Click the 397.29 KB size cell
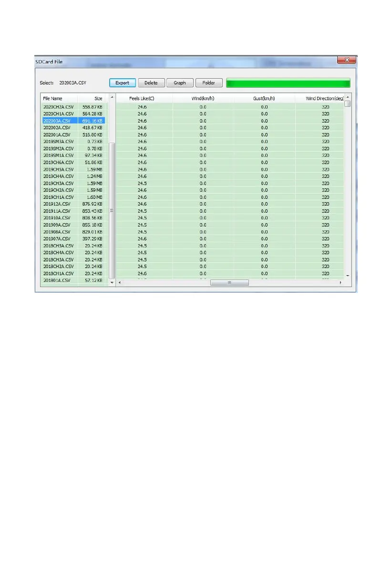 [x=93, y=239]
